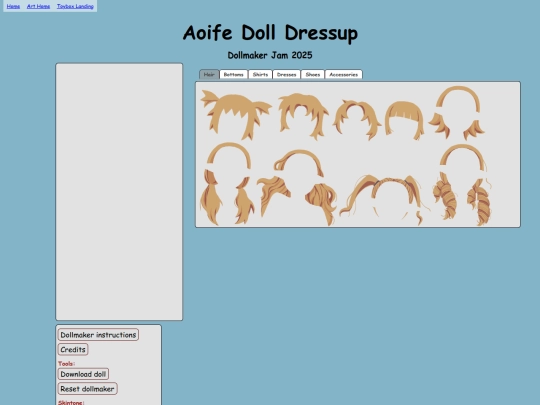The height and width of the screenshot is (405, 540).
Task: Show the Shoes tab
Action: pos(313,74)
